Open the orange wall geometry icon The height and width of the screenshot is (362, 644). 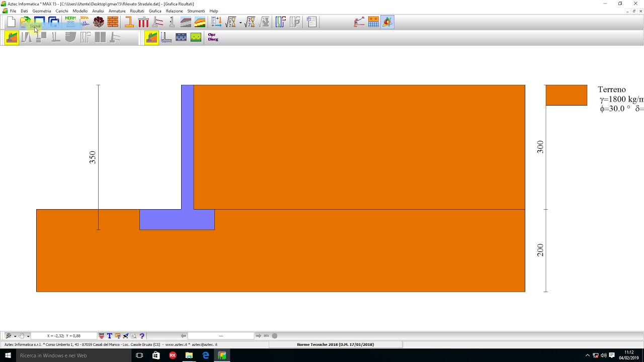coord(129,22)
